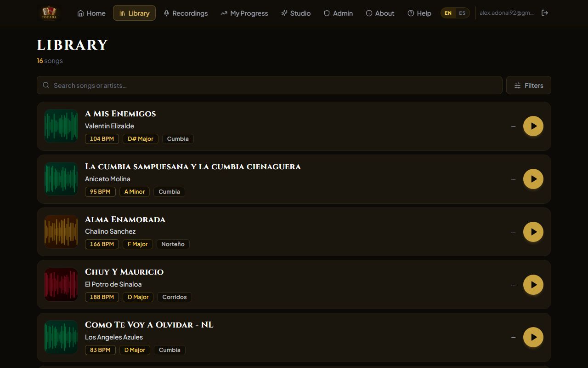Viewport: 588px width, 368px height.
Task: Open the Studio section
Action: [x=296, y=13]
